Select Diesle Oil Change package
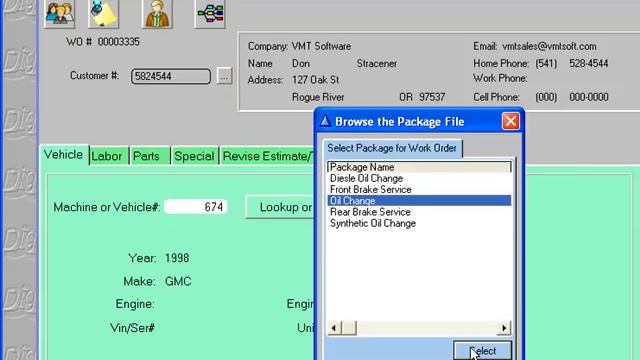 [x=419, y=178]
